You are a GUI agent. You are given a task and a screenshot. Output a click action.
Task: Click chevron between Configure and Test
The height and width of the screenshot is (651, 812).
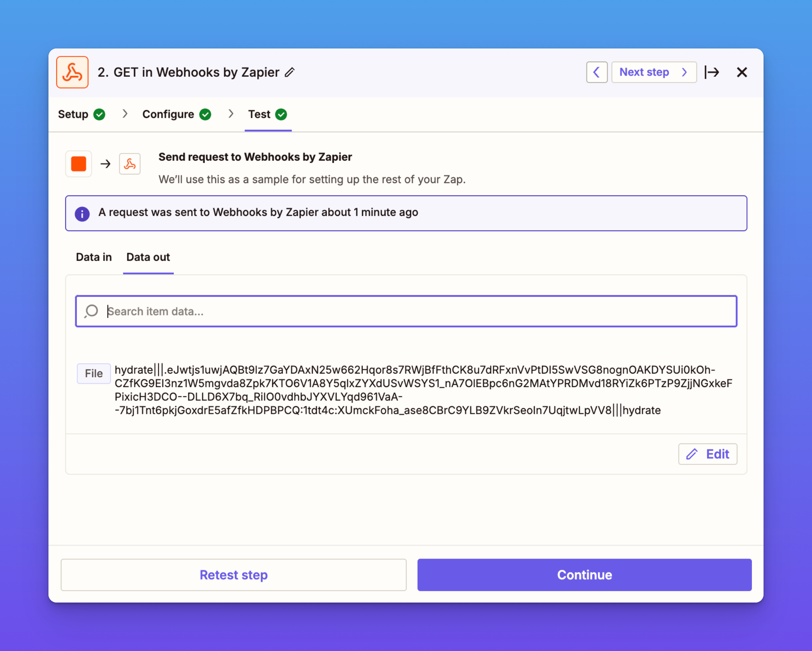[231, 114]
